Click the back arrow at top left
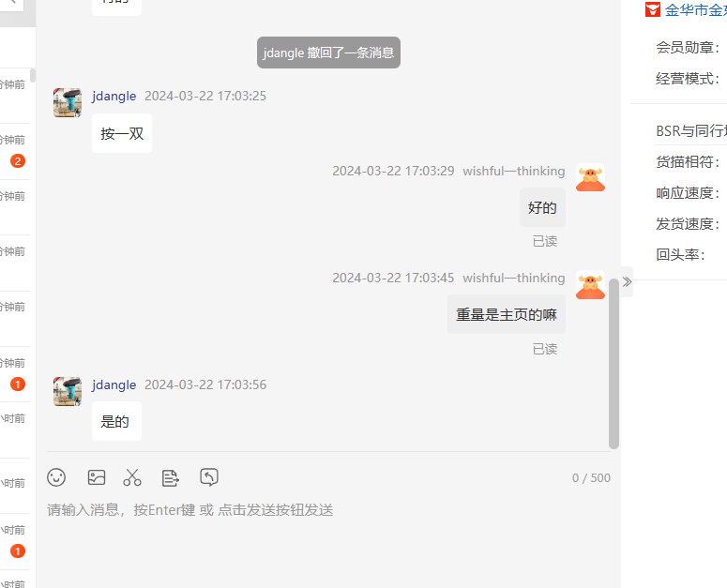 click(x=11, y=2)
